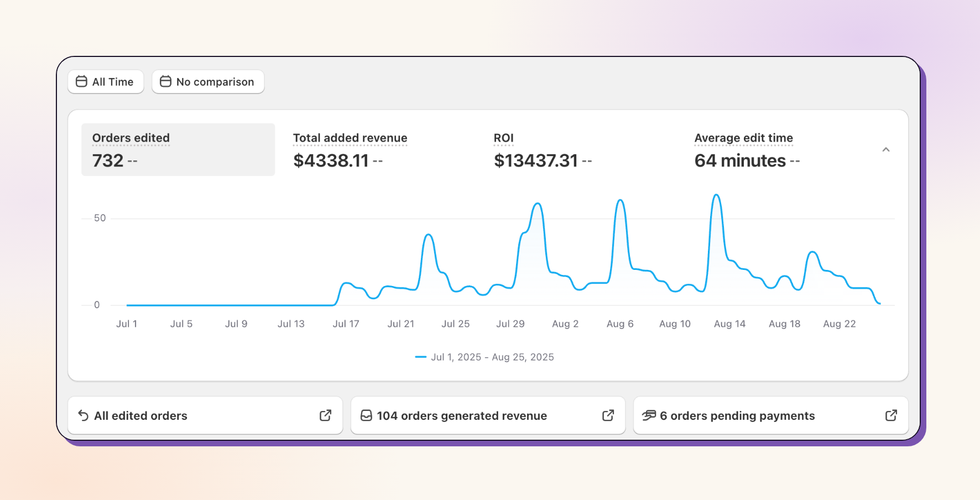This screenshot has height=500, width=980.
Task: Open the No comparison period selector
Action: pos(208,82)
